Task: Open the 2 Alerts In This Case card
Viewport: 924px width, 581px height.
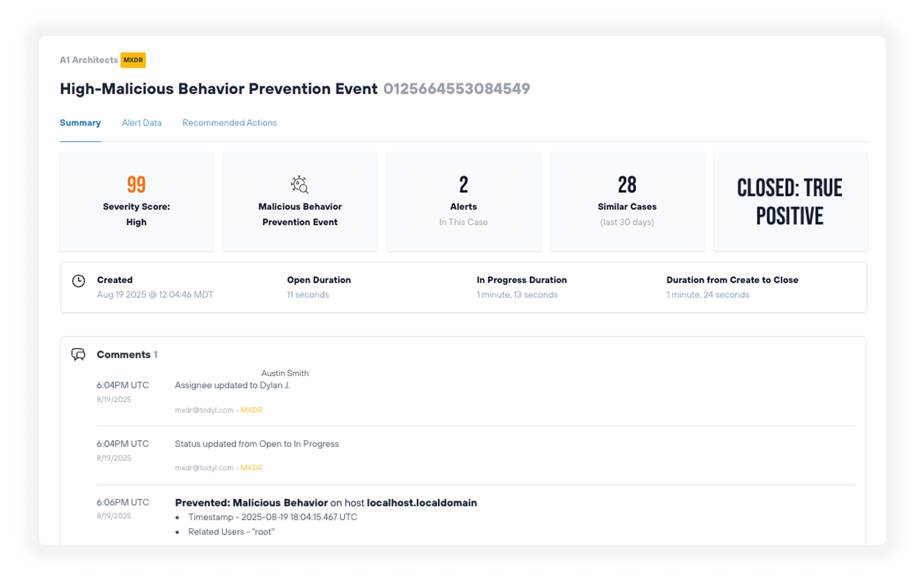Action: (x=464, y=202)
